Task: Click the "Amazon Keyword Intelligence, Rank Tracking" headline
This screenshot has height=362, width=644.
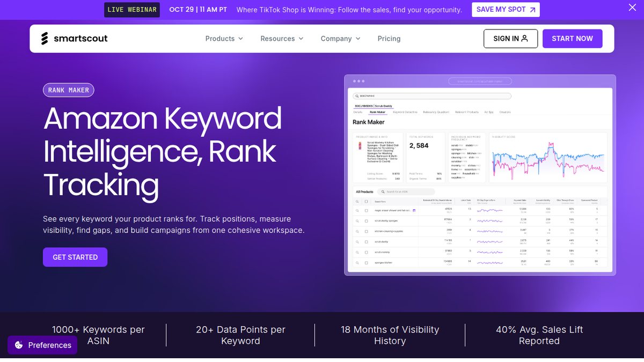Action: [x=163, y=152]
